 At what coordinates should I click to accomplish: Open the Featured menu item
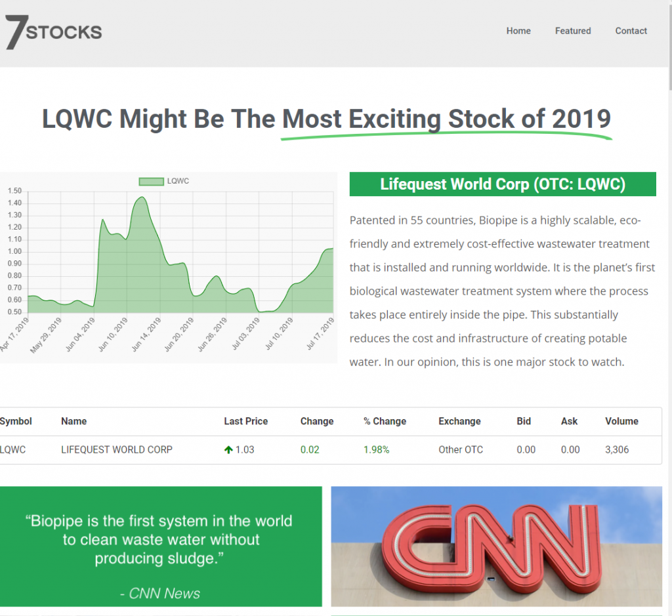coord(573,31)
